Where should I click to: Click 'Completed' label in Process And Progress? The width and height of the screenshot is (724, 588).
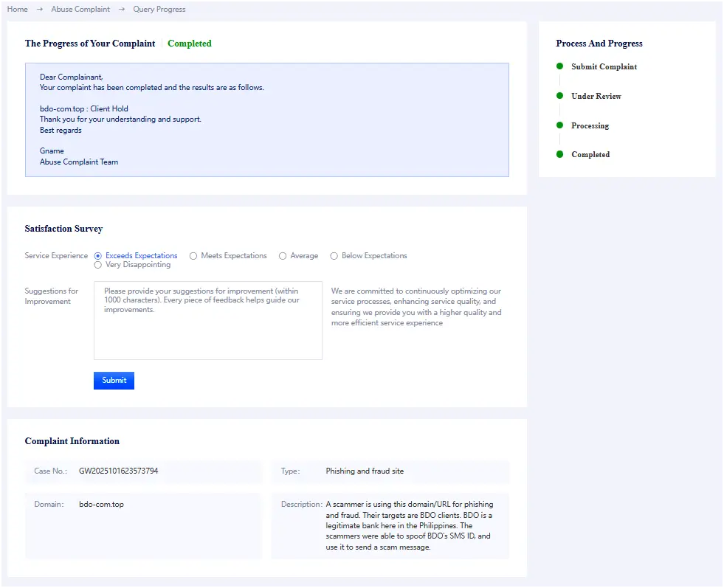tap(590, 155)
